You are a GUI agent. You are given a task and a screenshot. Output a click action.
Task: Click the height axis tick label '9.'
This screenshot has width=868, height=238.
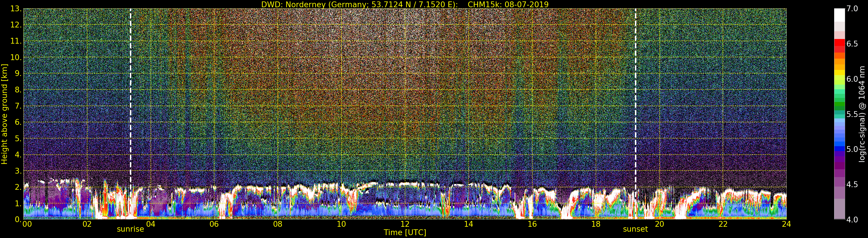click(18, 74)
